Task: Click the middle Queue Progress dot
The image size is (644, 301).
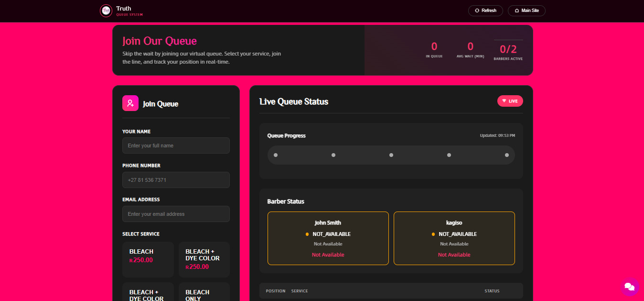Action: click(391, 155)
